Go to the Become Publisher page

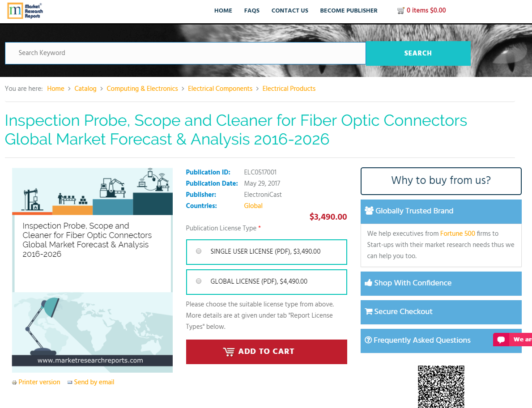click(x=349, y=11)
